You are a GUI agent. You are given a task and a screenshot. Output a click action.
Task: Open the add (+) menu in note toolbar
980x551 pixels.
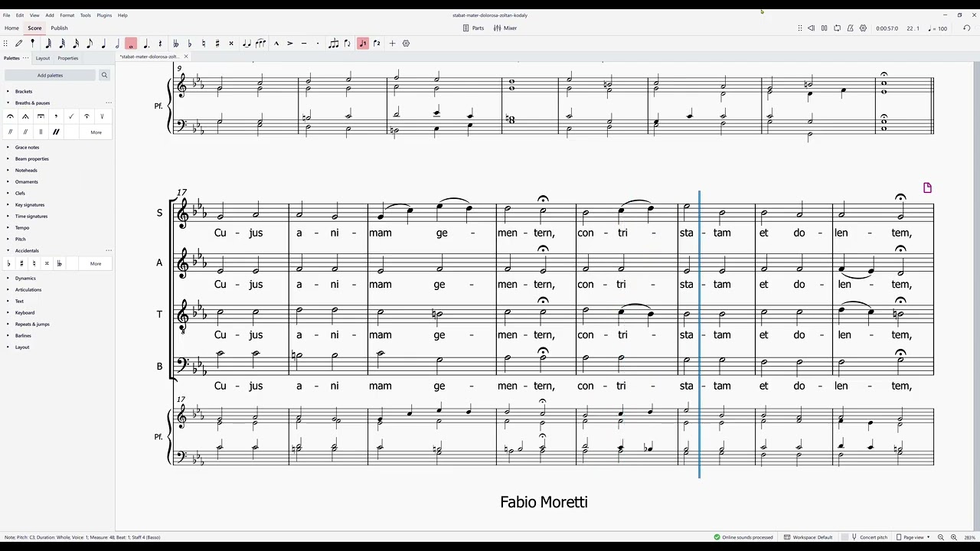(x=392, y=44)
